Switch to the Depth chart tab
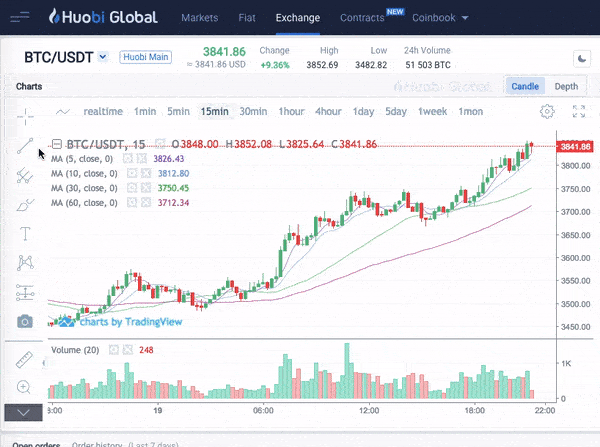The width and height of the screenshot is (600, 447). click(566, 86)
